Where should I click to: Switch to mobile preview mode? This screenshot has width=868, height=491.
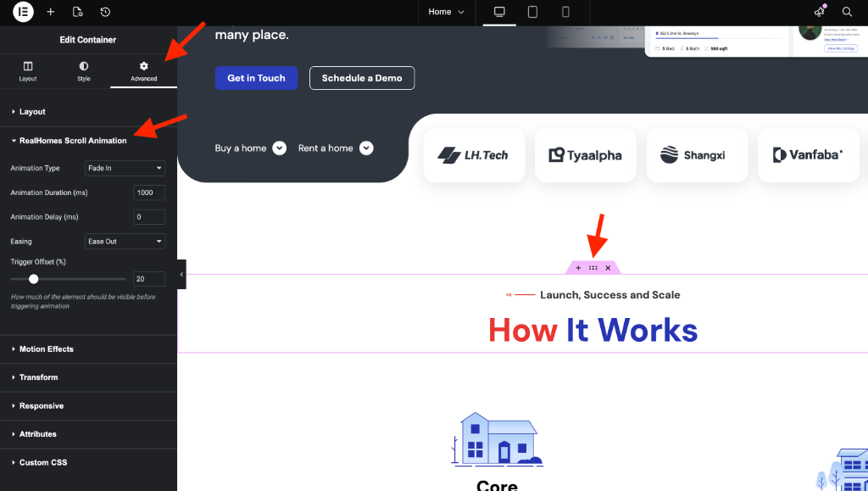click(565, 12)
